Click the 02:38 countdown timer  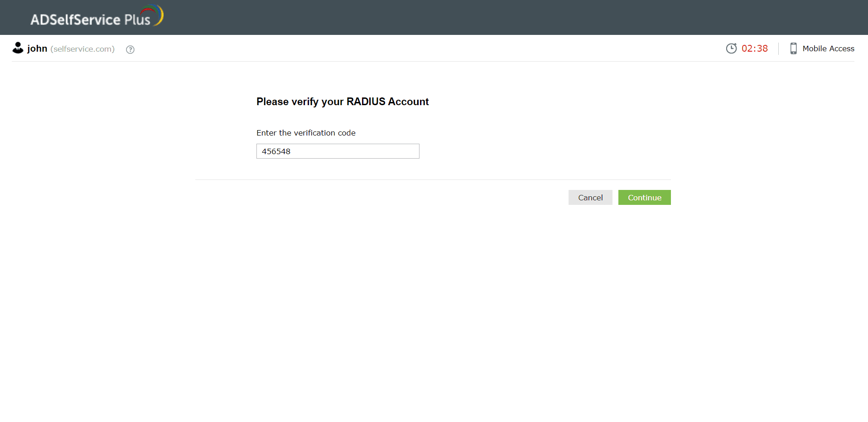(755, 49)
